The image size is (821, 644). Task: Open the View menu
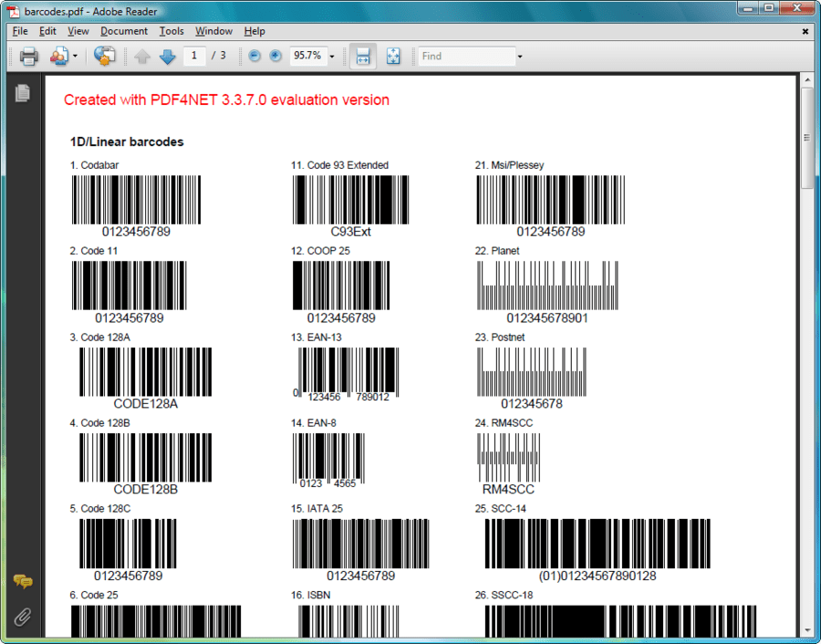pos(78,31)
